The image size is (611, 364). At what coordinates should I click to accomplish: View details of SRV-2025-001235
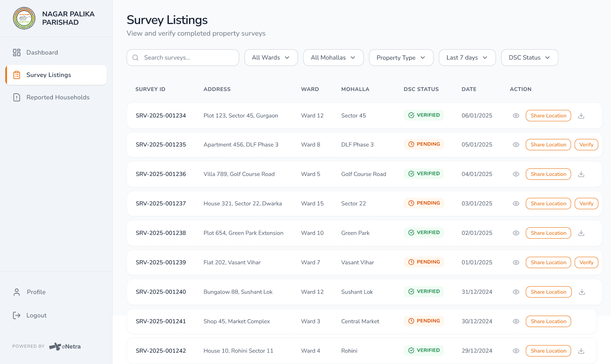(x=516, y=145)
